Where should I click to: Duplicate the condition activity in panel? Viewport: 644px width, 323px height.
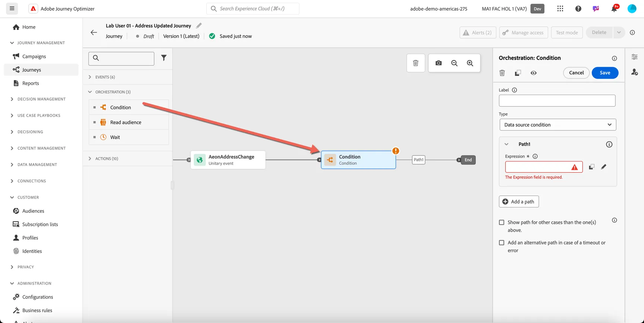tap(518, 73)
